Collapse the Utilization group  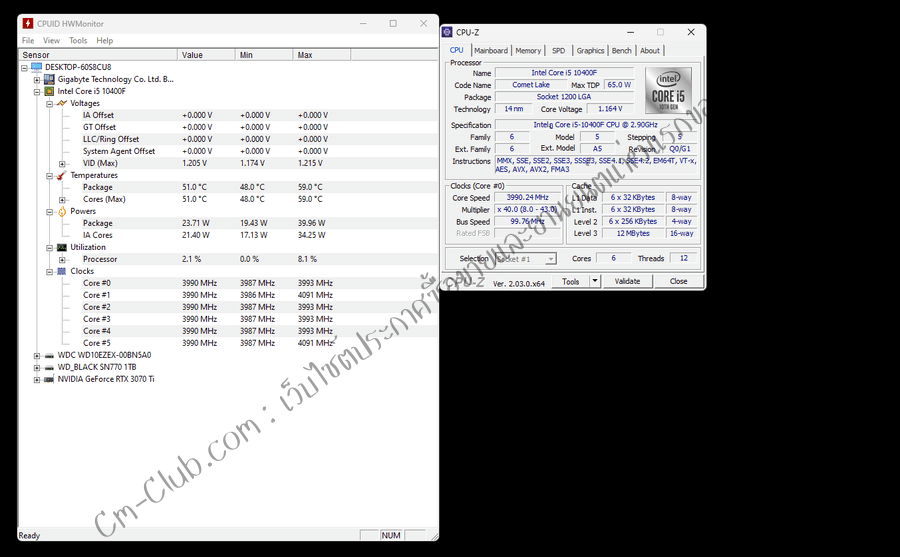pos(49,248)
